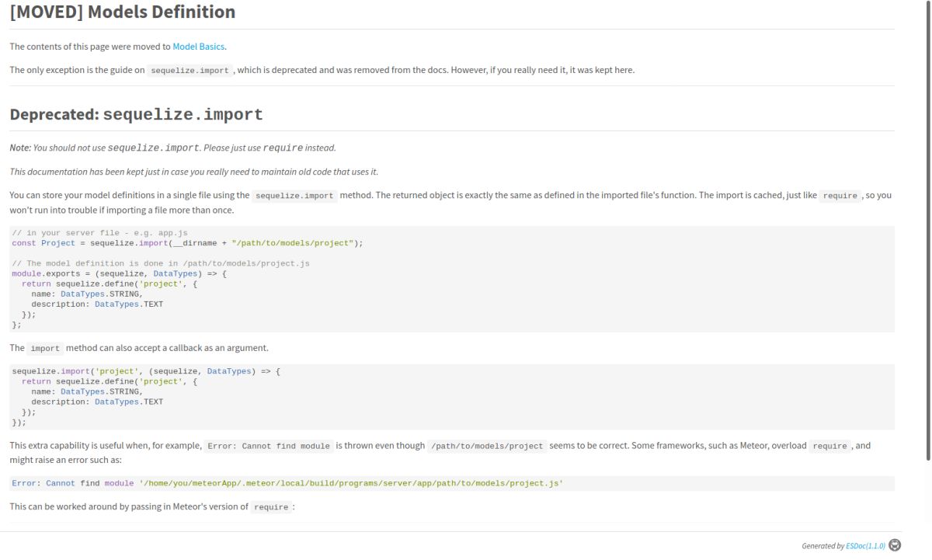Click "description: DataTypes.TEXT" in first code block
The image size is (932, 560).
point(97,304)
